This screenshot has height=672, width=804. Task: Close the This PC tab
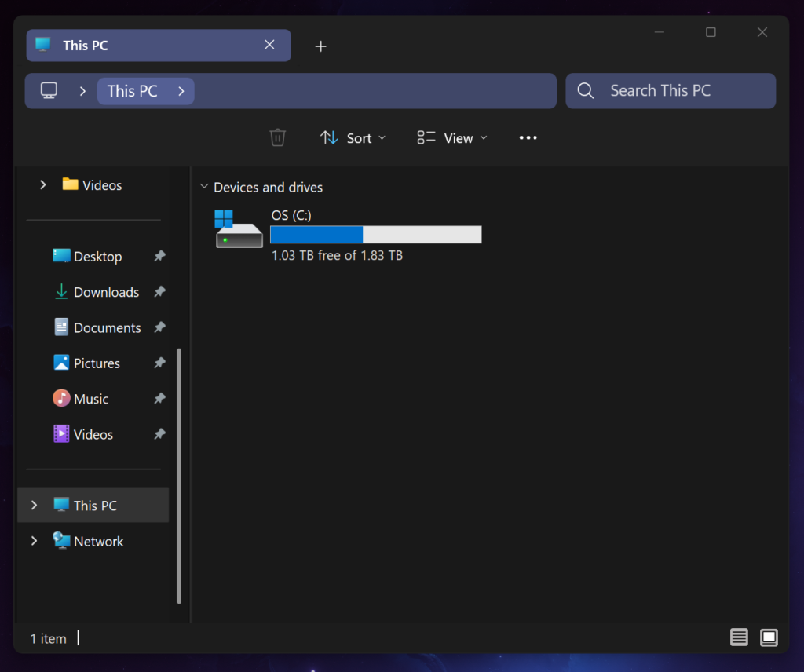point(269,45)
